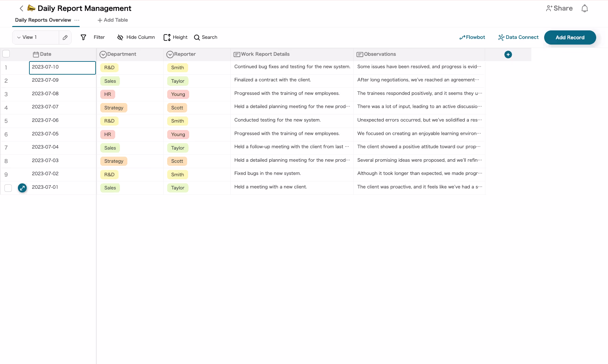
Task: Open the Search tool in the toolbar
Action: click(x=206, y=37)
